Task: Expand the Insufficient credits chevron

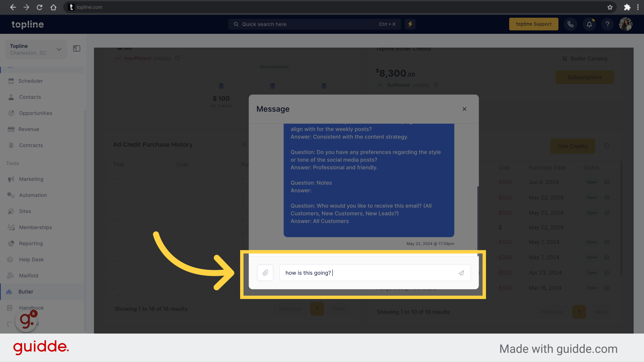Action: (x=118, y=58)
